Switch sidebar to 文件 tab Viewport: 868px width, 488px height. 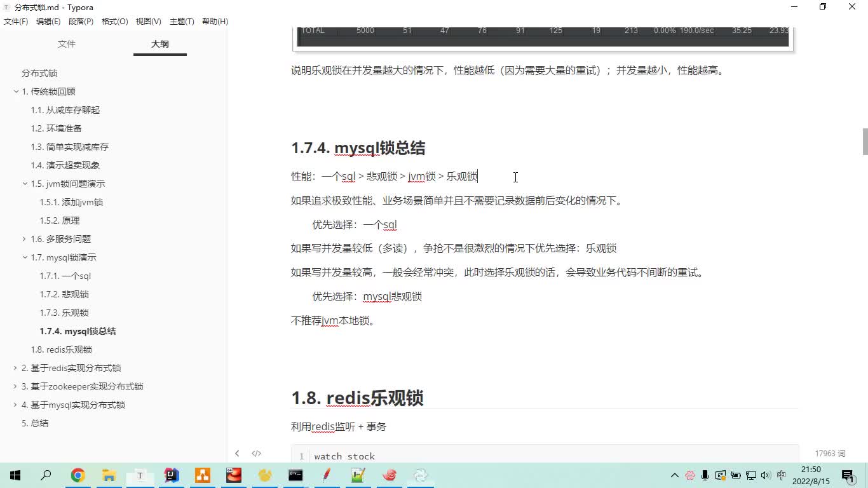pyautogui.click(x=67, y=44)
